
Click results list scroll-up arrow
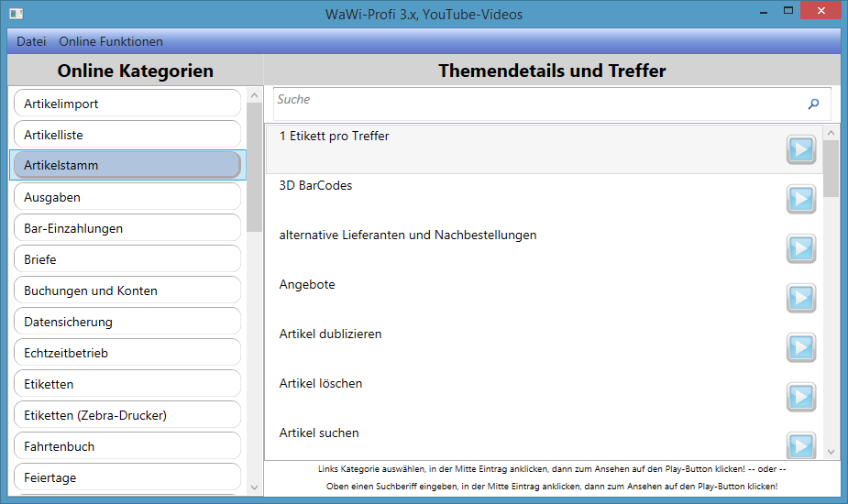pos(831,133)
